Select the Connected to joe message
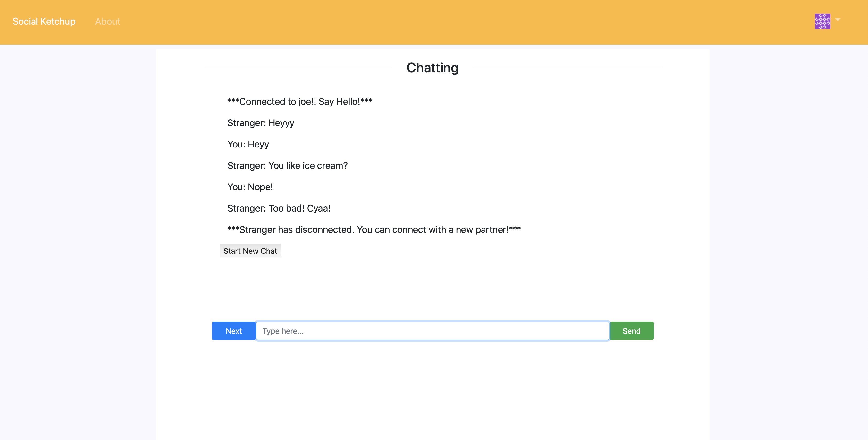Viewport: 868px width, 440px height. [299, 102]
